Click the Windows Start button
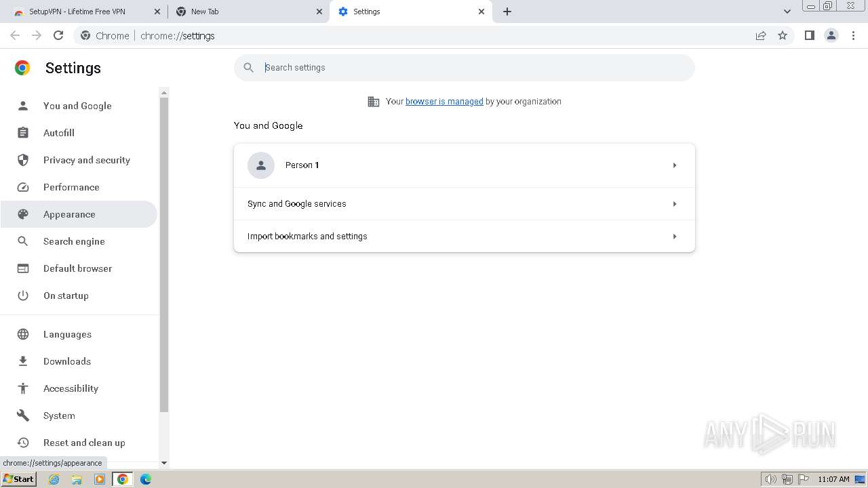 pos(18,479)
